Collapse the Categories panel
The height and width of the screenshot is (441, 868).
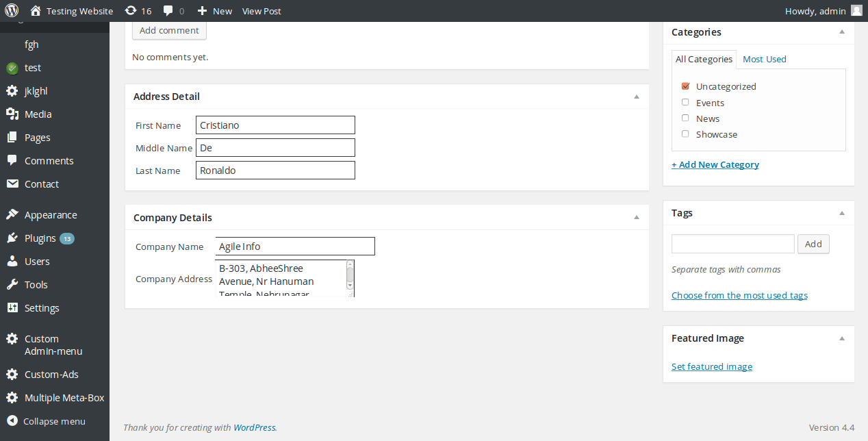(842, 32)
